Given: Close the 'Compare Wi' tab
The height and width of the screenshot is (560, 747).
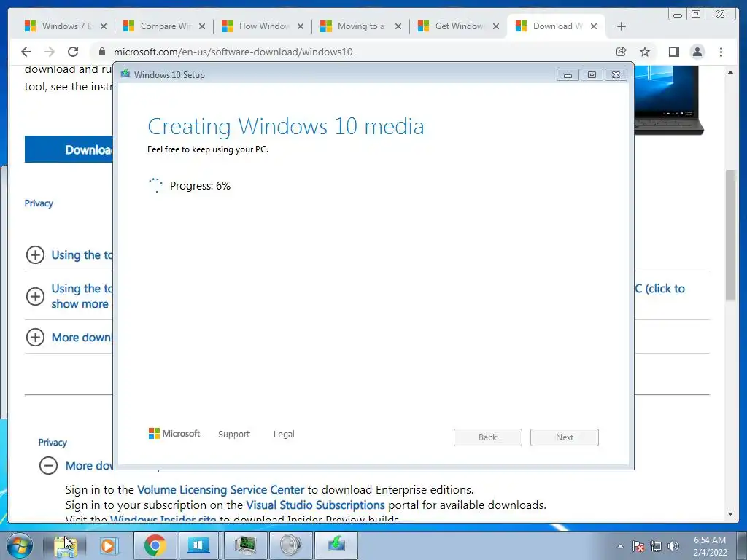Looking at the screenshot, I should [202, 26].
